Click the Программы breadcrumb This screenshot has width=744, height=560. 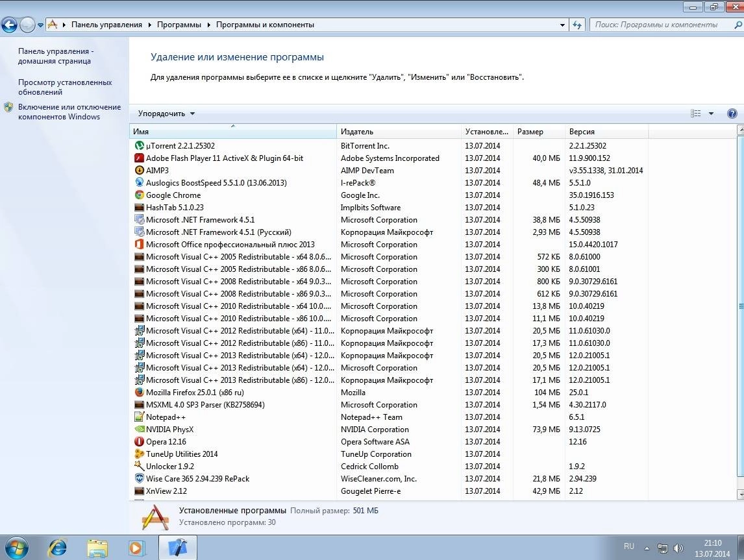point(179,25)
